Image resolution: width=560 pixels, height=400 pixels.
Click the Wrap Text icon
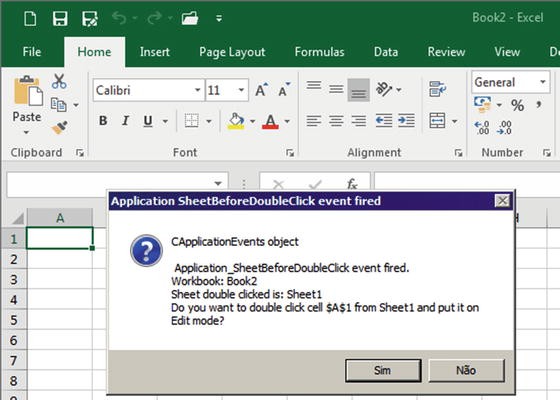438,89
